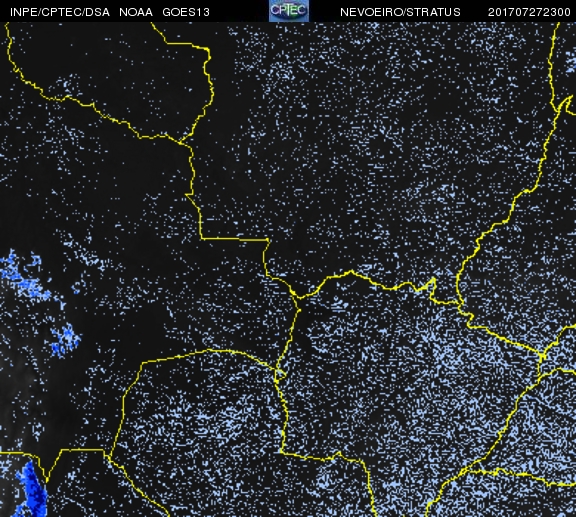Select the NOAA label in header
Viewport: 576px width, 517px height.
pyautogui.click(x=136, y=12)
